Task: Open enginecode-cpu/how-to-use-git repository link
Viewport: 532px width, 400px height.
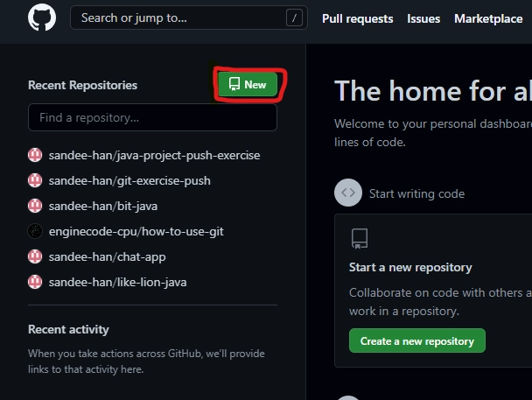Action: click(136, 231)
